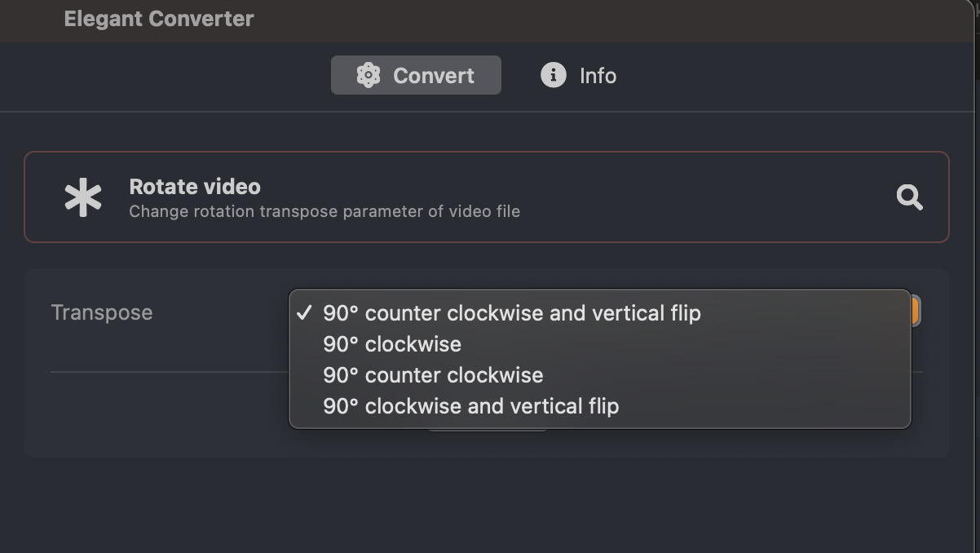Click the circled "i" Info icon
Image resolution: width=980 pixels, height=553 pixels.
pos(553,75)
